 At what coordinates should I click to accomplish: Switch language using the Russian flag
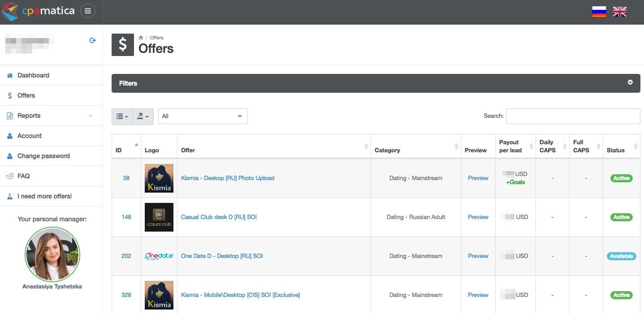[599, 12]
